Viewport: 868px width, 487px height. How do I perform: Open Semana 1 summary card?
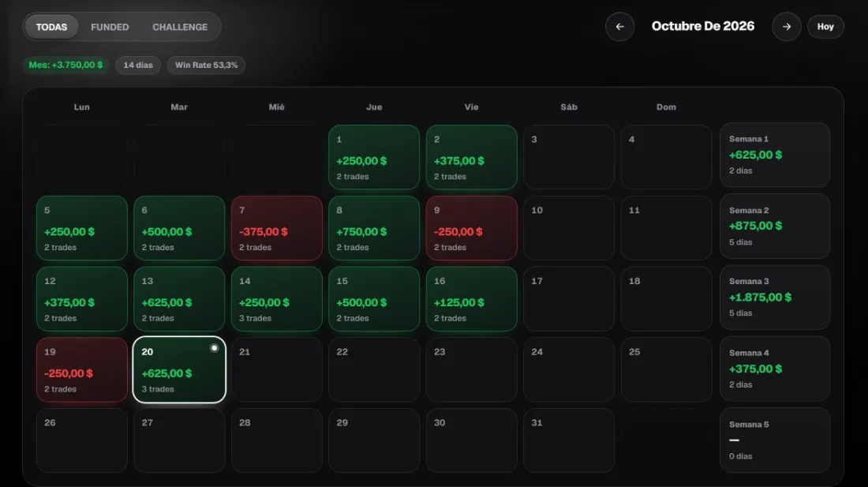click(774, 155)
